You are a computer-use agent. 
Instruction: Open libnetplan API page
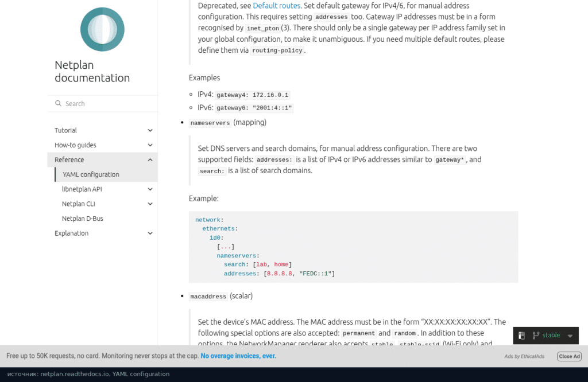82,189
